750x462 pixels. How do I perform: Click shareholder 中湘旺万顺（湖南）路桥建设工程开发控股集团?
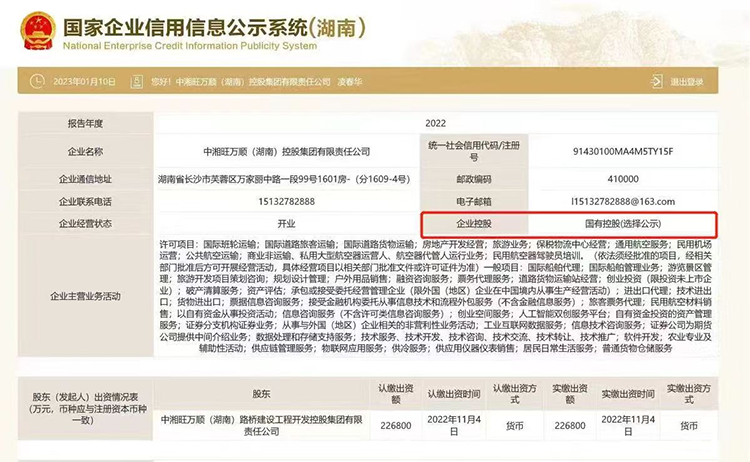coord(261,425)
